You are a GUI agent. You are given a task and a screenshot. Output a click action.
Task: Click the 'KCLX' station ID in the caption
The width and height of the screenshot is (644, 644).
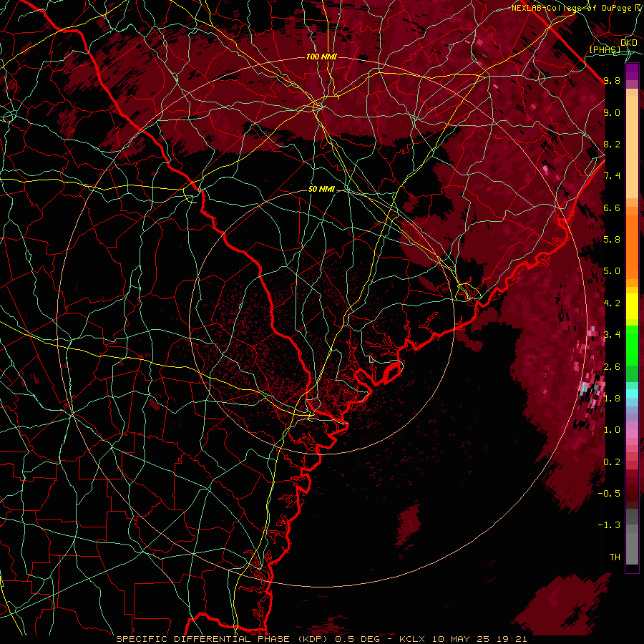[x=414, y=639]
